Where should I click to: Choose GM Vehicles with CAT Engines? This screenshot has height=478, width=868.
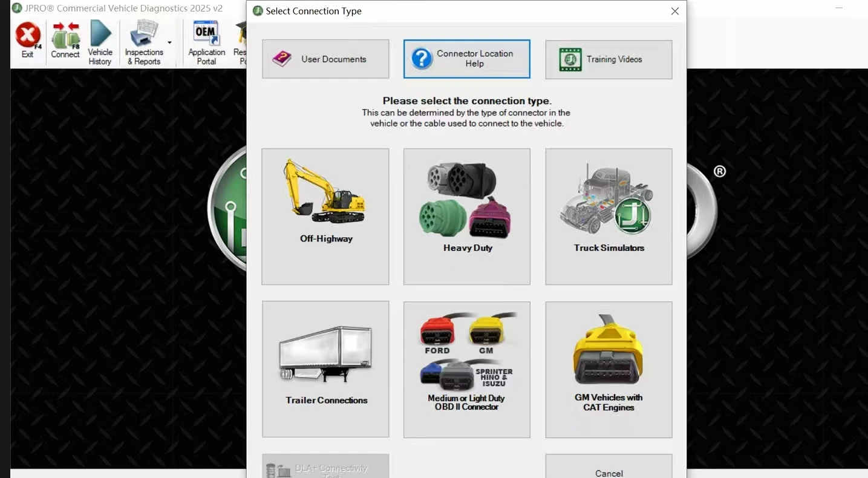[x=609, y=369]
